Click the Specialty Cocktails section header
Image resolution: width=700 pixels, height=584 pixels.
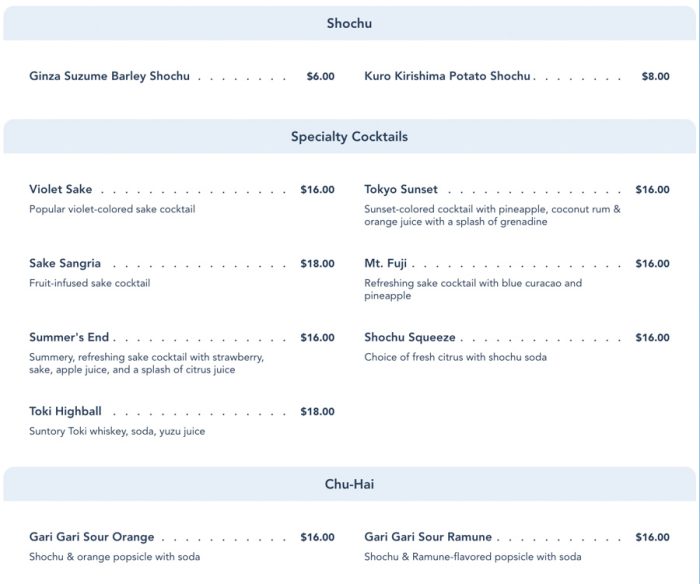[x=349, y=137]
